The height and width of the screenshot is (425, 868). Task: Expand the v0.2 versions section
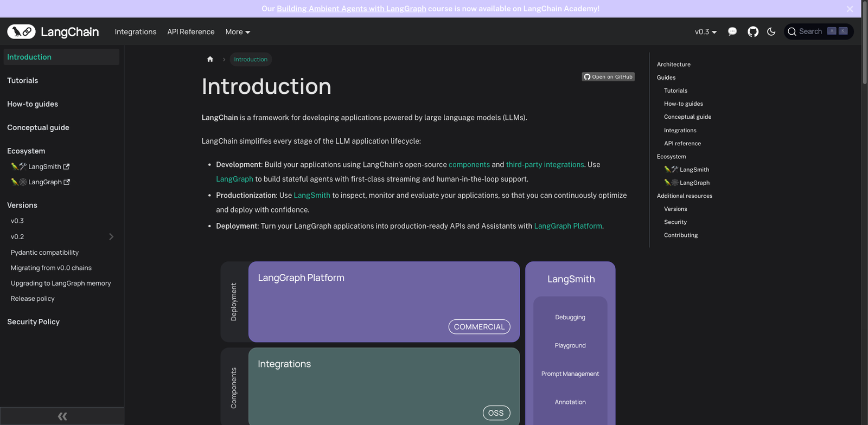click(111, 237)
